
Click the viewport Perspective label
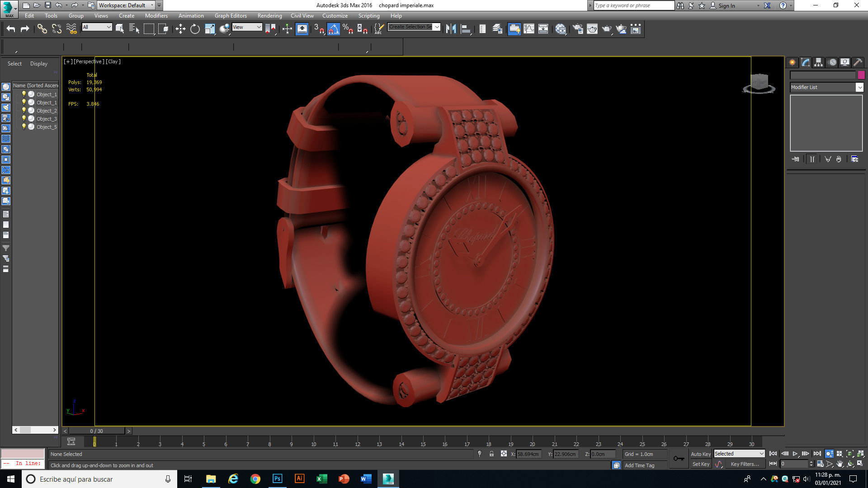click(x=89, y=61)
